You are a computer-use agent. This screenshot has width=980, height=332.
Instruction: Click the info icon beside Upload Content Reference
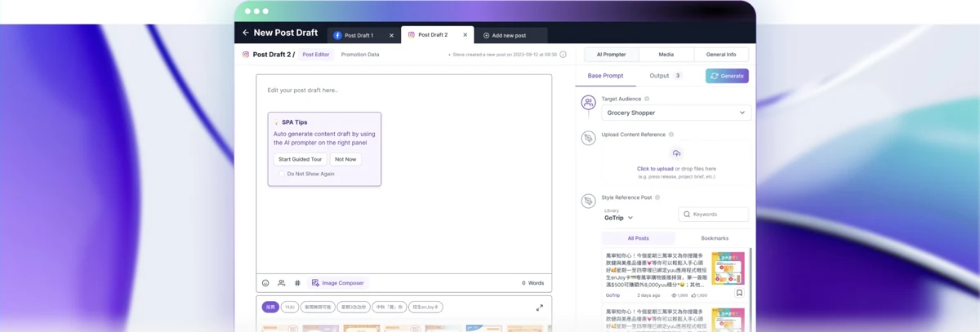671,135
